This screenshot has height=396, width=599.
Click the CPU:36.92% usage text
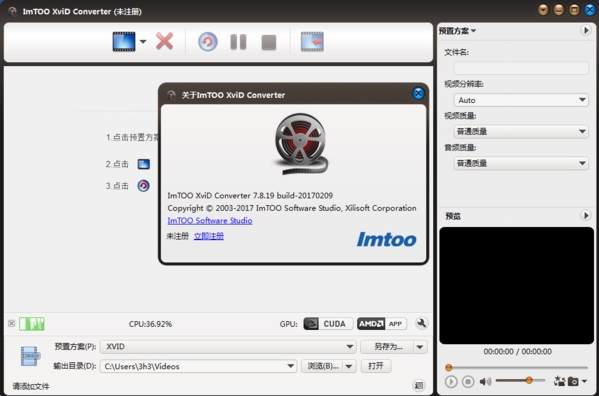(150, 324)
